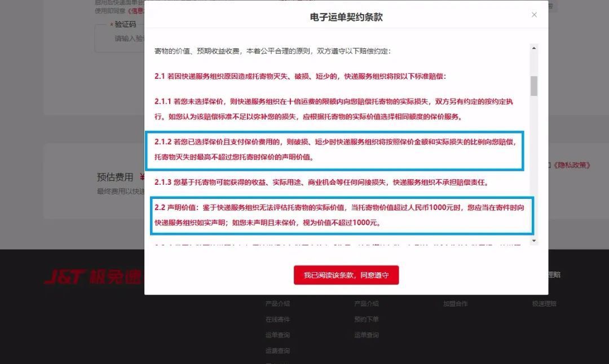Open the 在线寄件 footer link

[279, 319]
